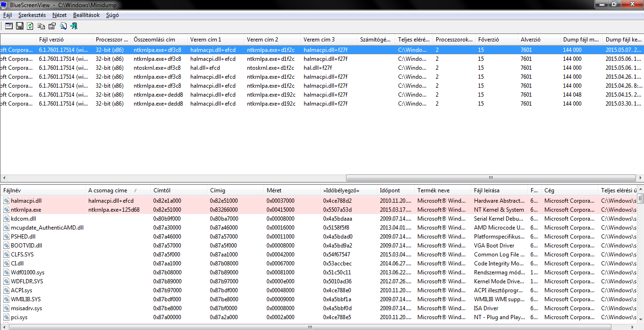
Task: Click the pci.sys filename in driver list
Action: [19, 317]
